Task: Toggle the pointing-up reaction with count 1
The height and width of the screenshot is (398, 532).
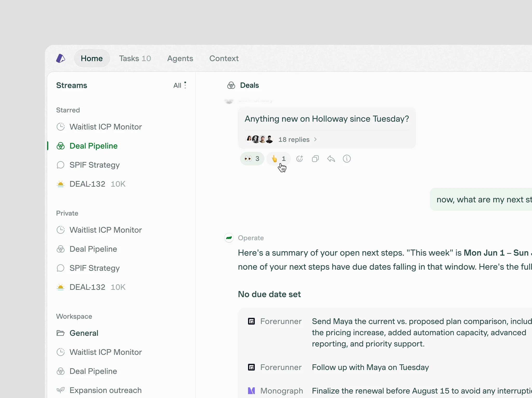Action: tap(278, 159)
